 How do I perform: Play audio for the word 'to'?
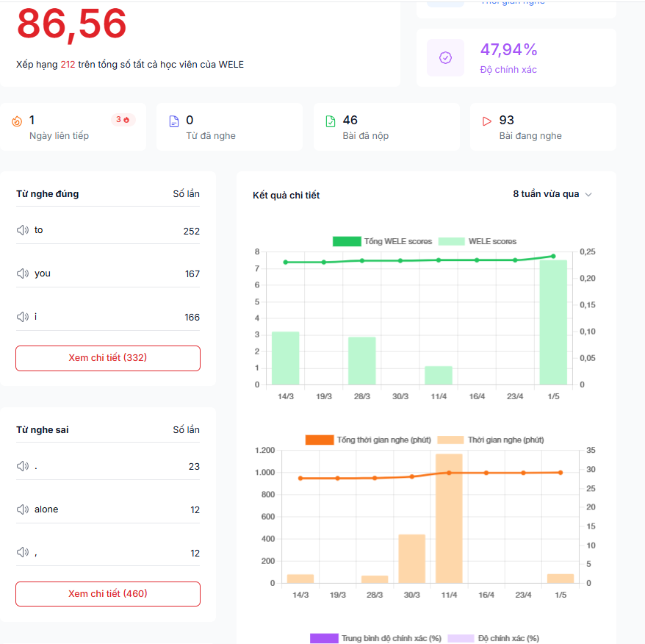[x=23, y=230]
